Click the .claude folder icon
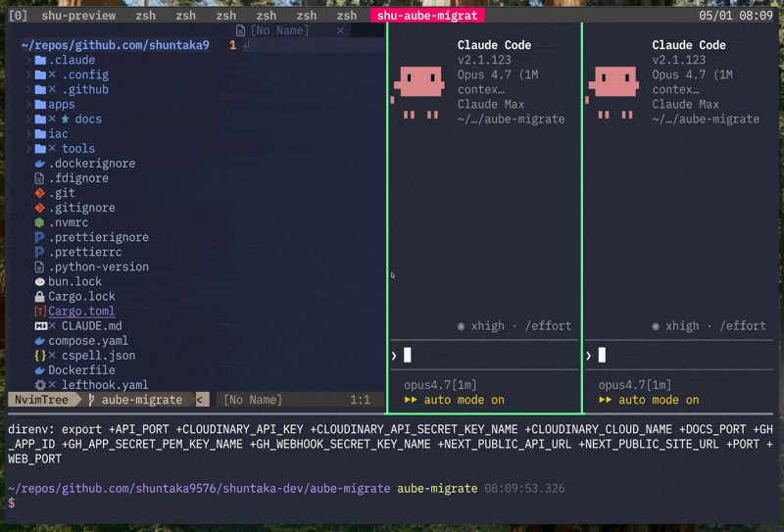The height and width of the screenshot is (532, 784). pyautogui.click(x=40, y=60)
